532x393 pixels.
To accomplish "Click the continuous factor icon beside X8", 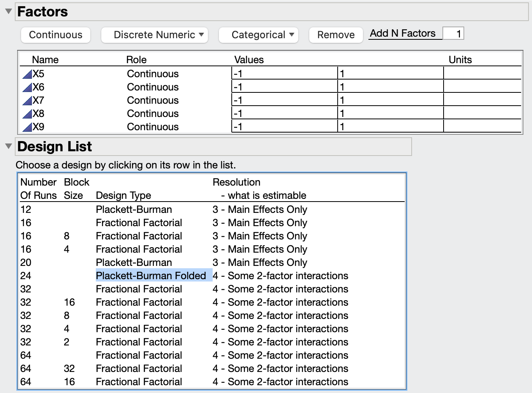I will coord(27,113).
